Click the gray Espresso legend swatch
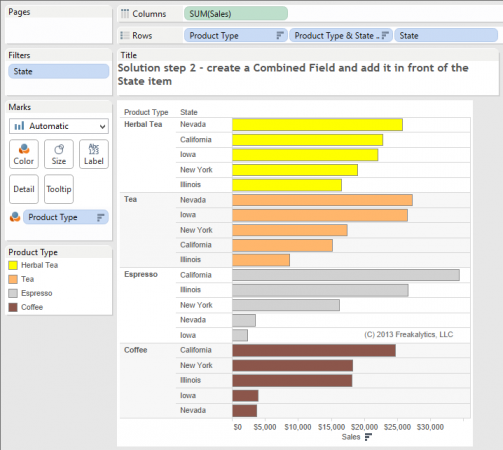Image resolution: width=503 pixels, height=450 pixels. (13, 293)
